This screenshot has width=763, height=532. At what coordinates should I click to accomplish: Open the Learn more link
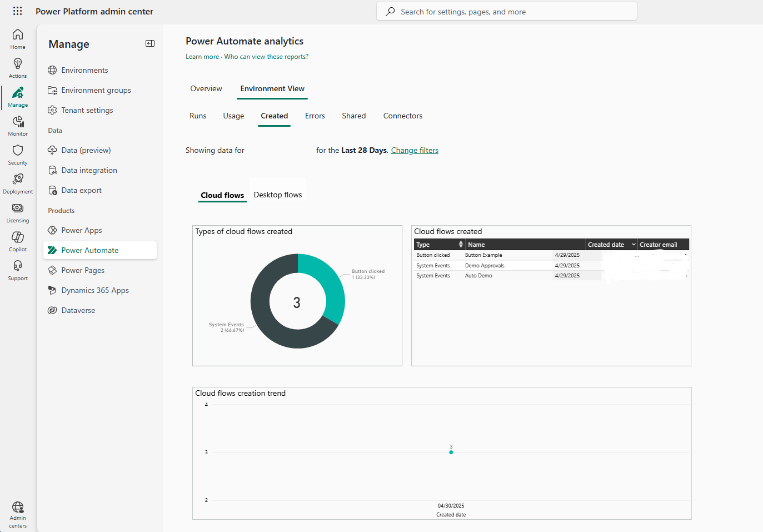coord(202,56)
